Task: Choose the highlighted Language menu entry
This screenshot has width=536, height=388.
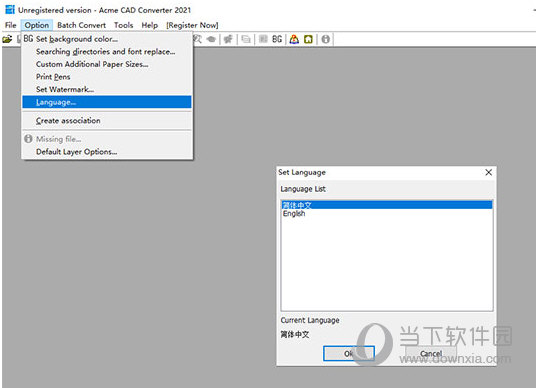Action: [107, 102]
